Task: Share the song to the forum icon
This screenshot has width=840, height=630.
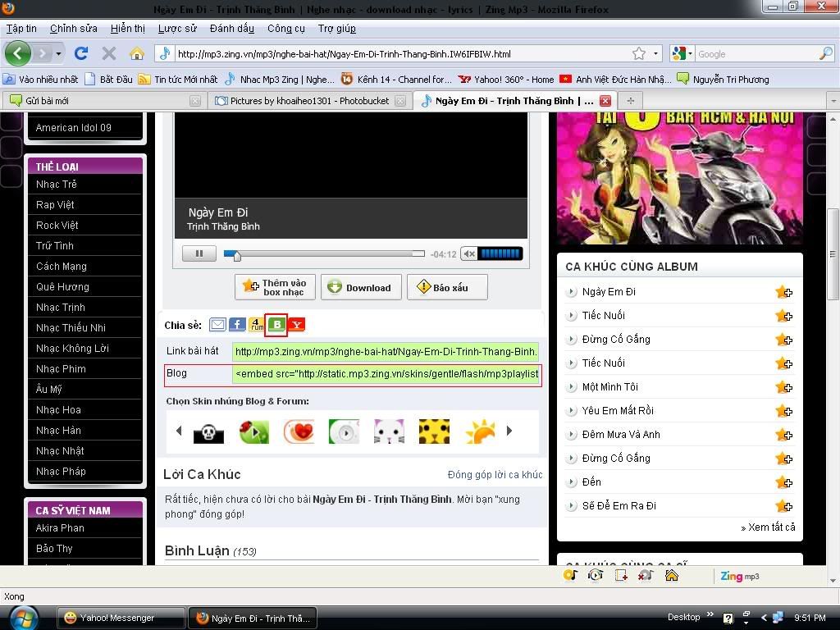Action: (257, 325)
